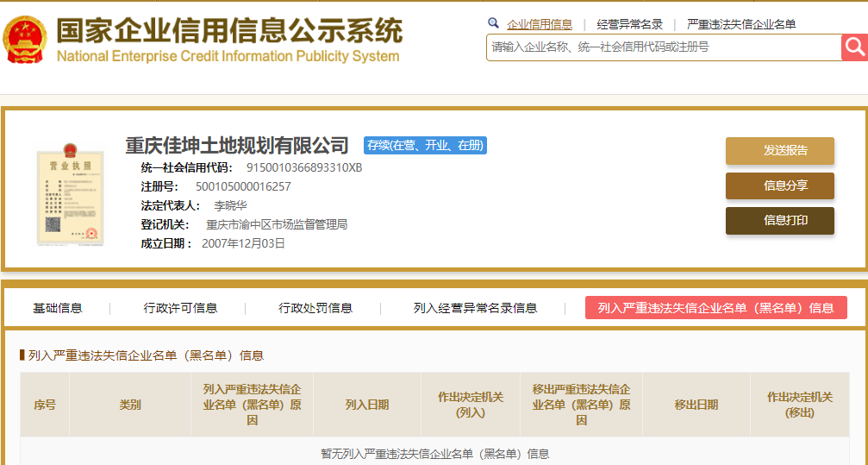The image size is (868, 465).
Task: Click the legal representative name 李晓华
Action: pyautogui.click(x=230, y=205)
